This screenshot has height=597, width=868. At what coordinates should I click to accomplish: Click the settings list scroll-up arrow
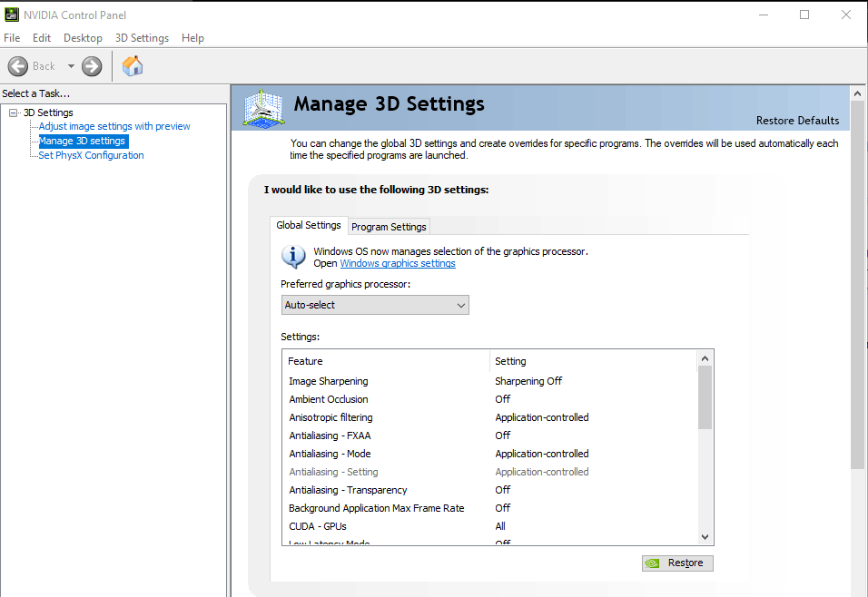(705, 358)
